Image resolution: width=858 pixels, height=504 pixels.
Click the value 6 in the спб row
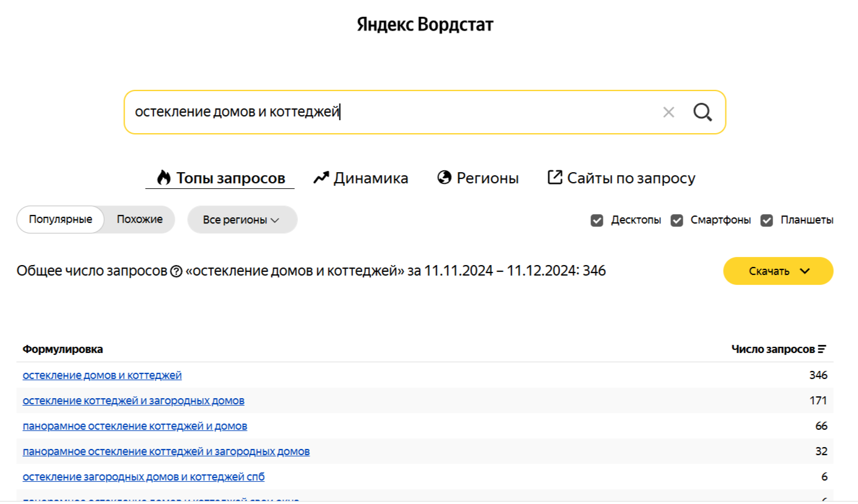[x=825, y=477]
